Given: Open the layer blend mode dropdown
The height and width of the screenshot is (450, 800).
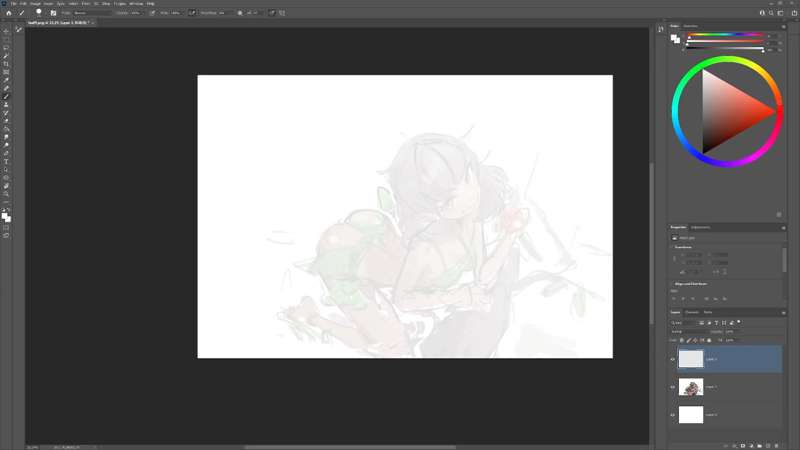Looking at the screenshot, I should tap(690, 331).
